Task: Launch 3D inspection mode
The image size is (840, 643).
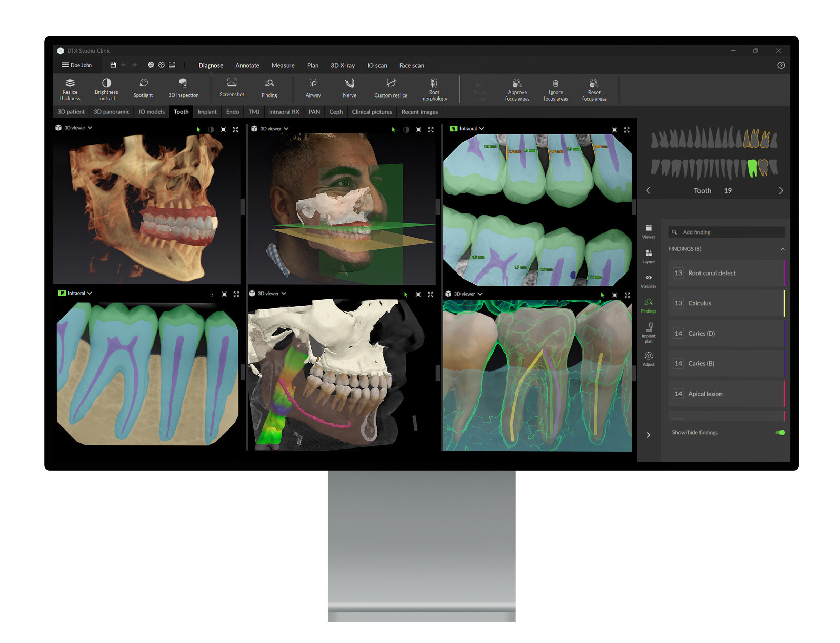Action: [x=183, y=89]
